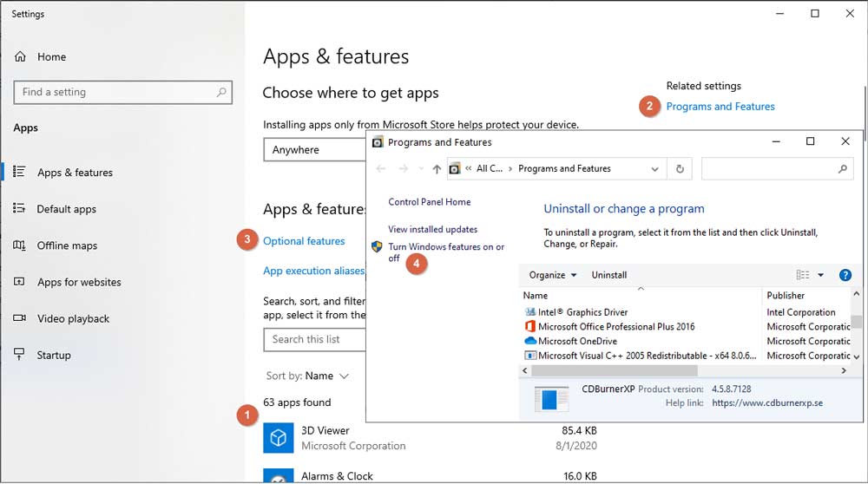This screenshot has width=868, height=484.
Task: Click the 3D Viewer app icon
Action: click(x=279, y=438)
